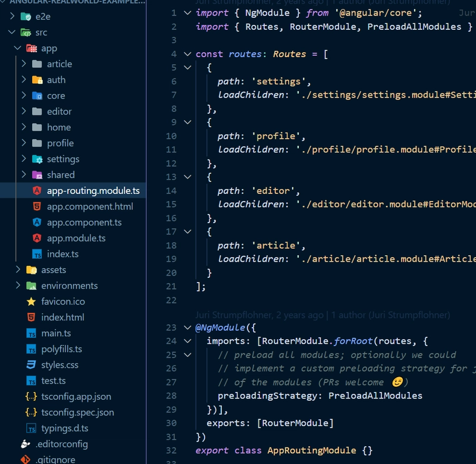The height and width of the screenshot is (464, 476).
Task: Click the assets folder icon
Action: [32, 270]
